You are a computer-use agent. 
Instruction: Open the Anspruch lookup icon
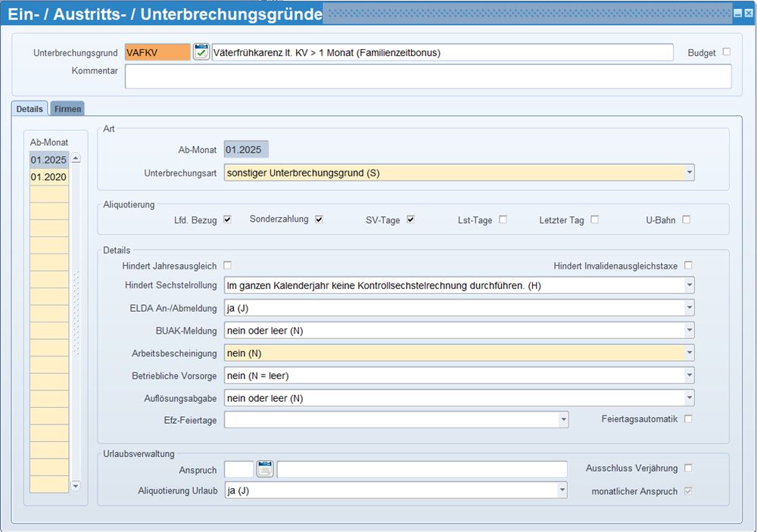coord(264,469)
